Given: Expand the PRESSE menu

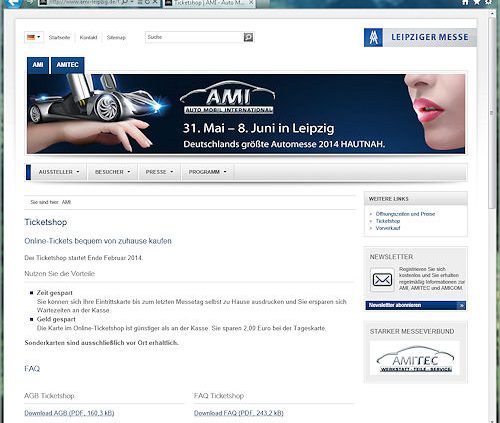Looking at the screenshot, I should (x=159, y=172).
